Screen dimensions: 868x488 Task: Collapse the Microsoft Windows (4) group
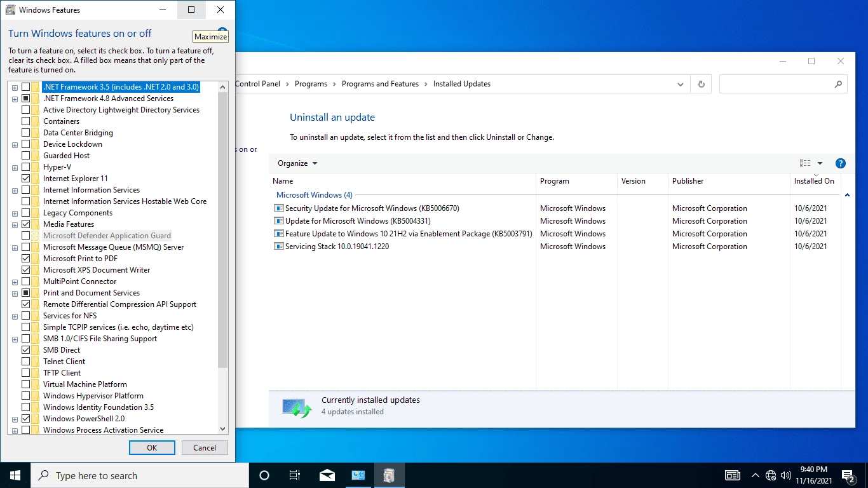[x=848, y=195]
